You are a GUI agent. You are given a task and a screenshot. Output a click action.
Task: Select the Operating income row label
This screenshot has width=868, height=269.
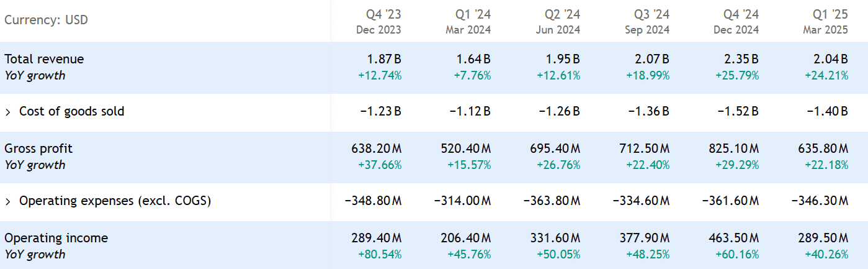click(56, 238)
